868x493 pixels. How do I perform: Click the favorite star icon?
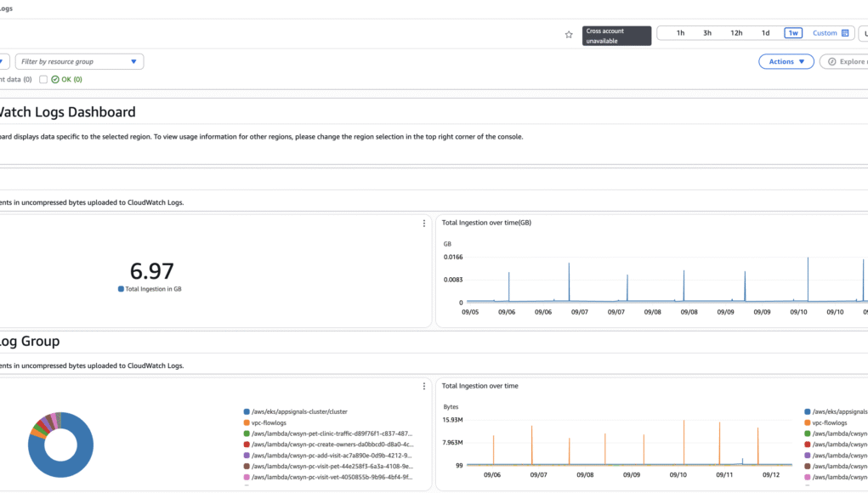point(569,34)
